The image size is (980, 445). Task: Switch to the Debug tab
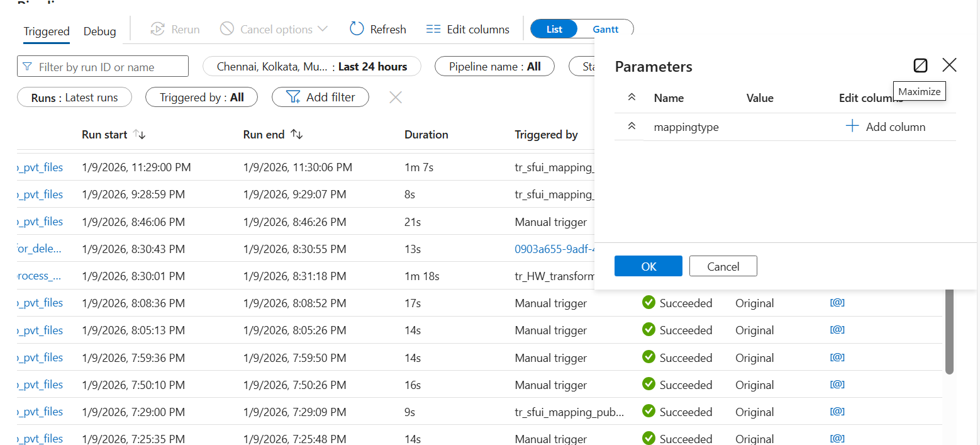[x=99, y=31]
